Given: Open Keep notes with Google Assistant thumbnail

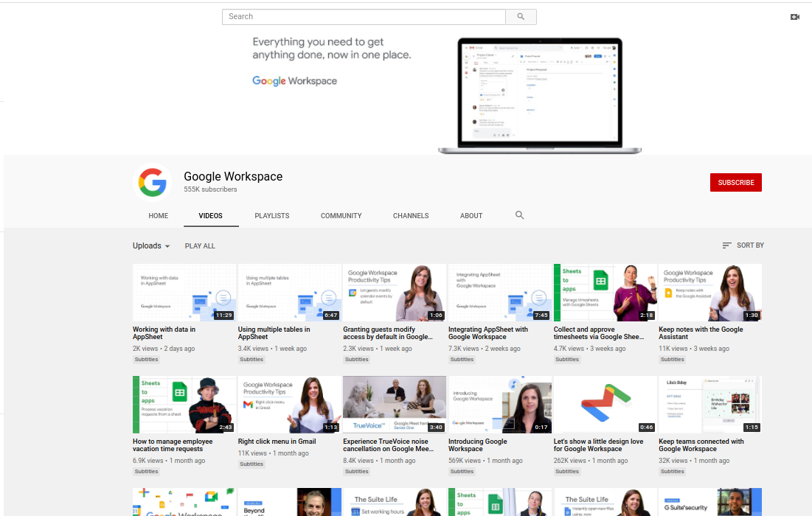Looking at the screenshot, I should 710,293.
